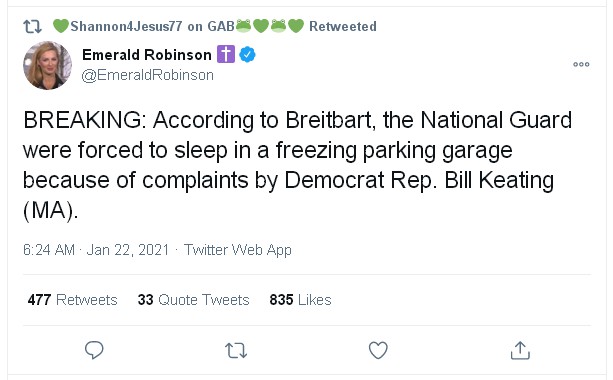The width and height of the screenshot is (613, 380).
Task: Open the Emerald Robinson display name link
Action: coord(147,55)
